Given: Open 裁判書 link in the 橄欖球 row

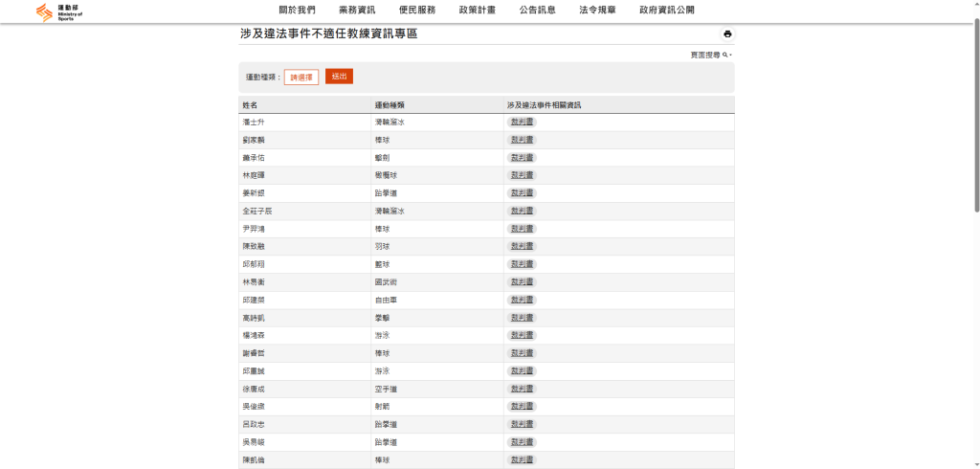Looking at the screenshot, I should pos(522,175).
